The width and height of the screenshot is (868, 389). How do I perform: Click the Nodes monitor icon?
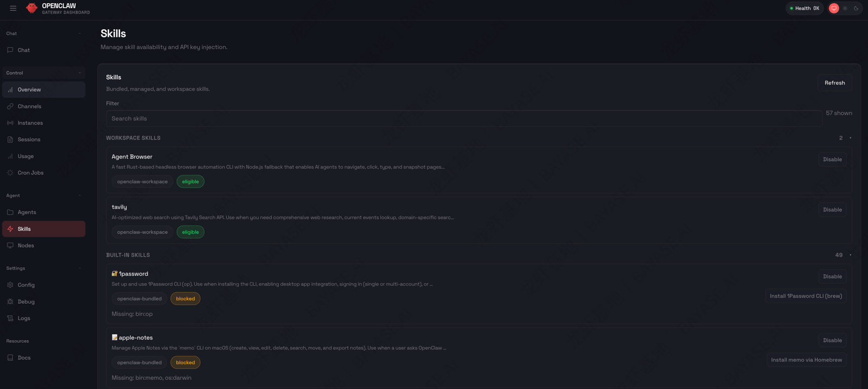tap(10, 245)
